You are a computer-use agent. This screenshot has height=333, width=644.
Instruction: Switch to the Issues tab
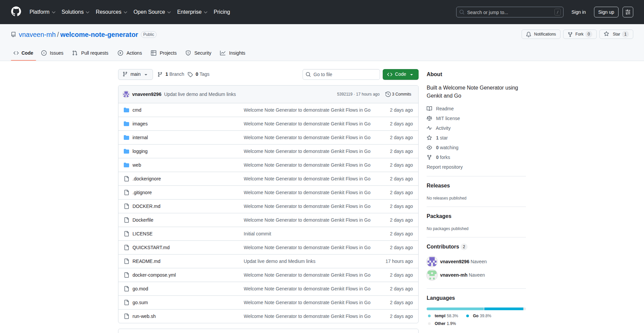pyautogui.click(x=52, y=53)
